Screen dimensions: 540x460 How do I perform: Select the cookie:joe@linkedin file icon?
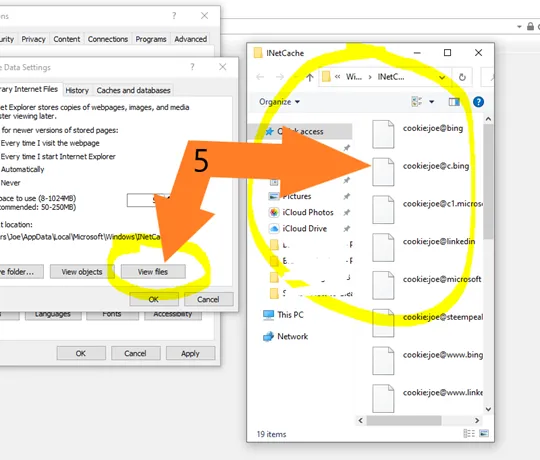point(383,248)
